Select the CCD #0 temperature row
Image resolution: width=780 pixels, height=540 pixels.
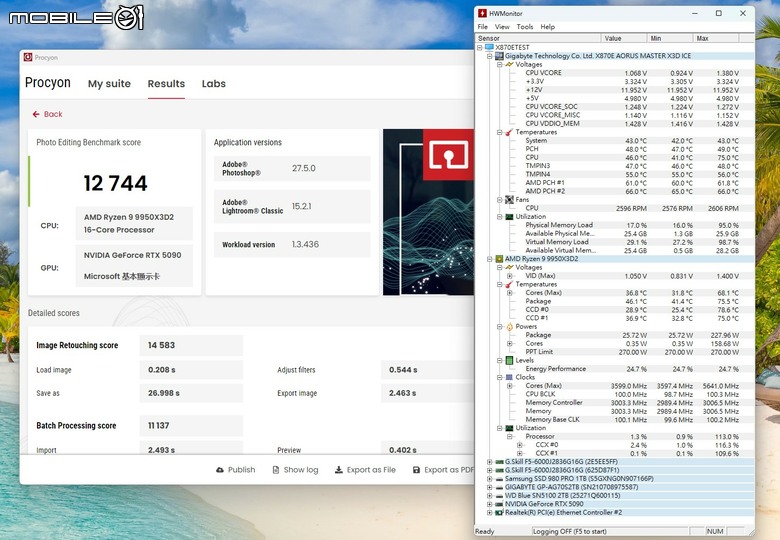[632, 310]
